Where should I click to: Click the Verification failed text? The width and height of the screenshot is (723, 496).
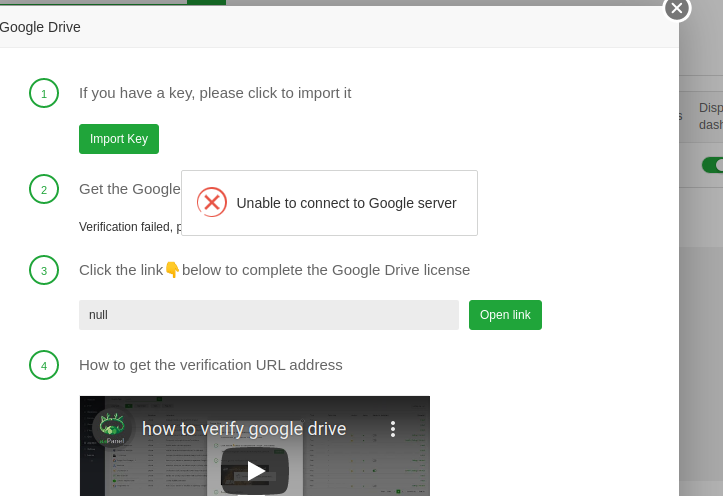pos(130,227)
